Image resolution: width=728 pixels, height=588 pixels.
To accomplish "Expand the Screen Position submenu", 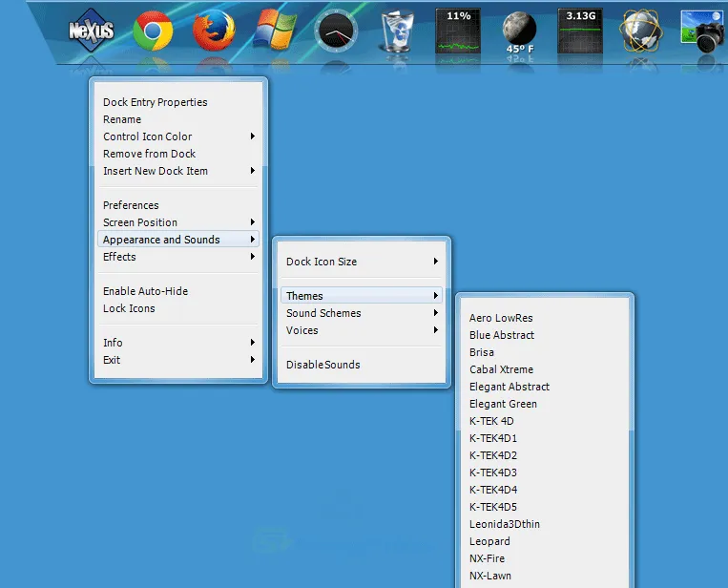I will coord(178,222).
